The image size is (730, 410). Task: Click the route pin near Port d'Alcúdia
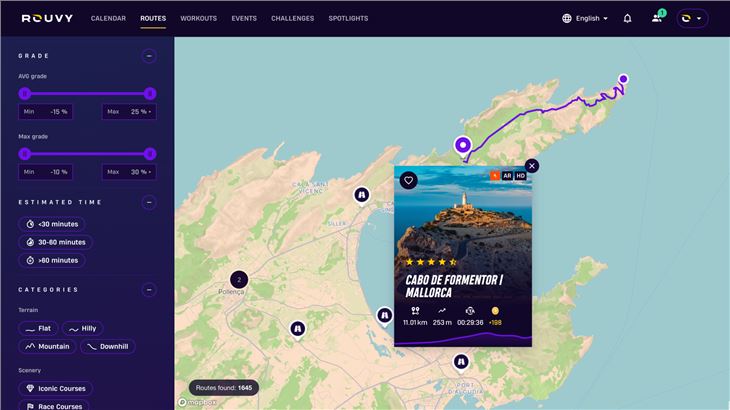(461, 361)
